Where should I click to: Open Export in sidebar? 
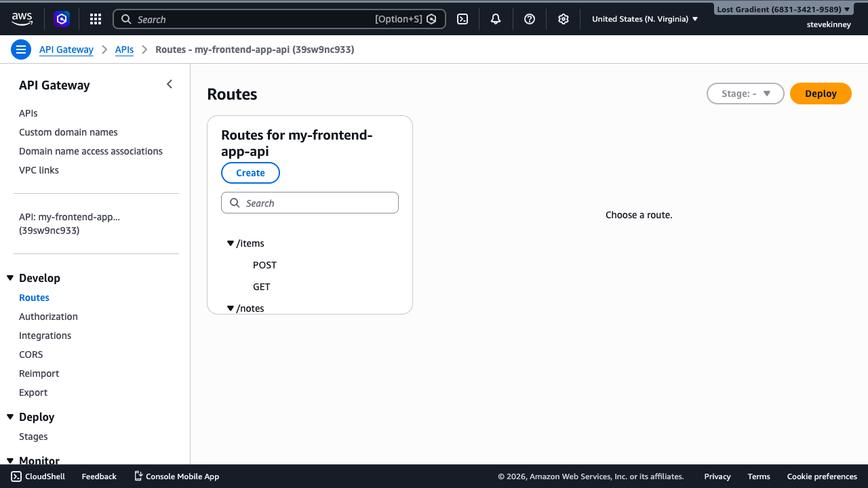pyautogui.click(x=33, y=392)
